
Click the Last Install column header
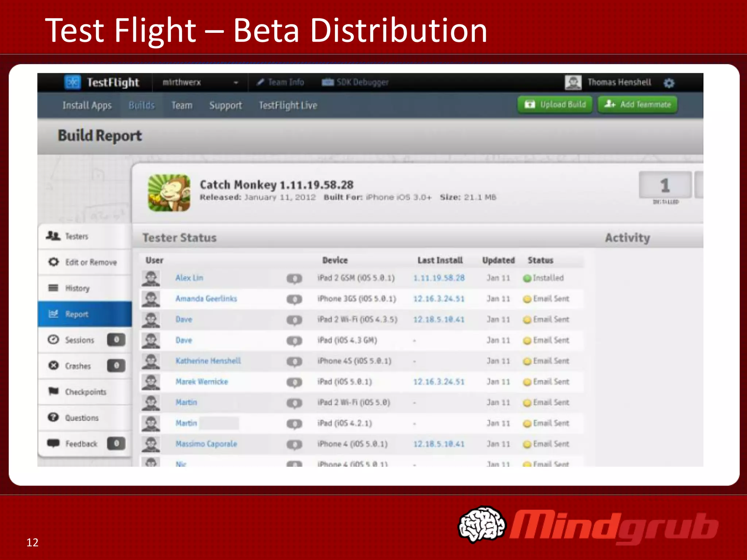(440, 260)
